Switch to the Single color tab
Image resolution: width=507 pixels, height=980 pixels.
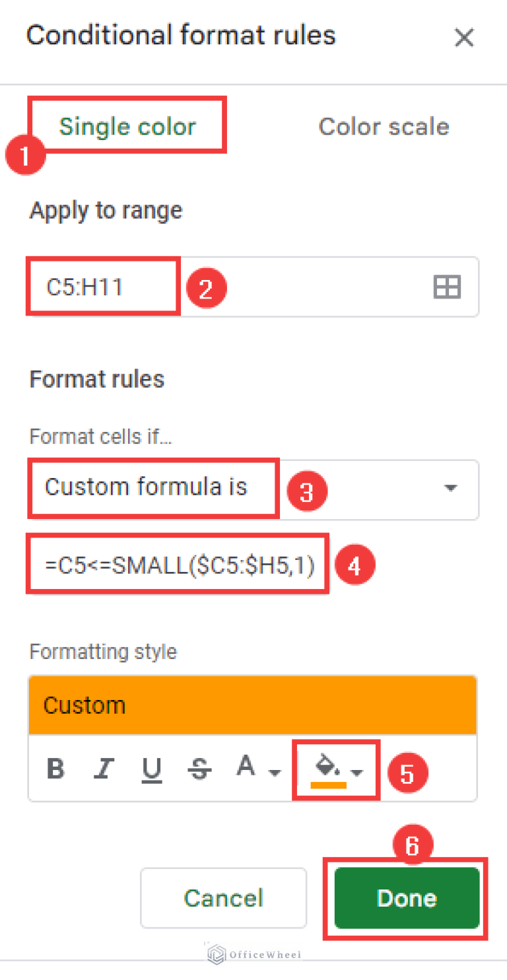point(127,126)
